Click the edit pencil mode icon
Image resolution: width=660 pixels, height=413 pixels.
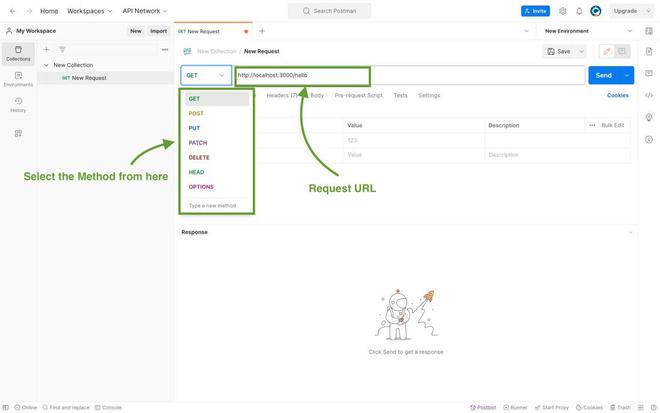point(607,51)
